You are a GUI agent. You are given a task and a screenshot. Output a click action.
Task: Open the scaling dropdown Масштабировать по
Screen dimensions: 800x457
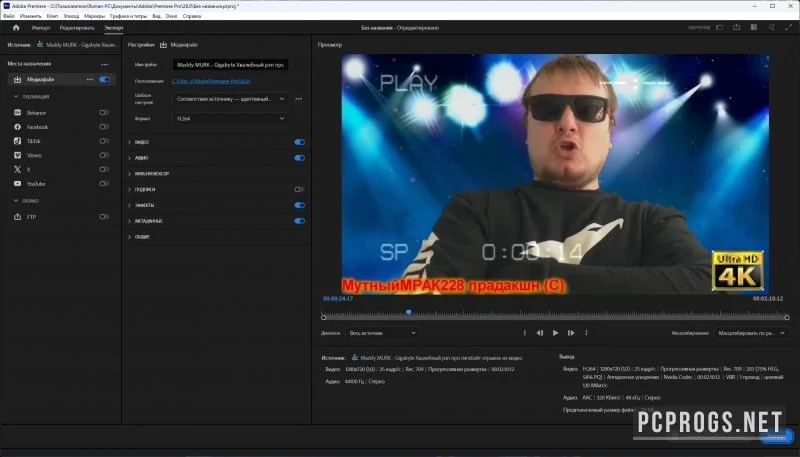752,333
